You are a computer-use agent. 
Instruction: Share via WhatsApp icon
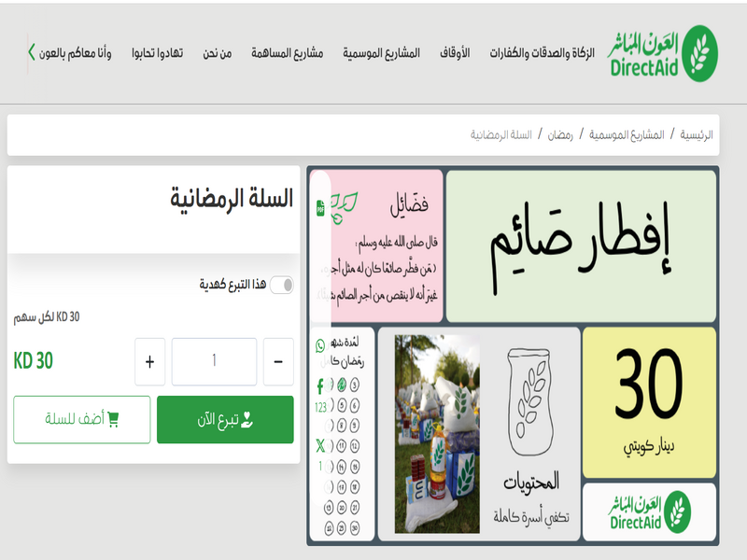tap(320, 345)
